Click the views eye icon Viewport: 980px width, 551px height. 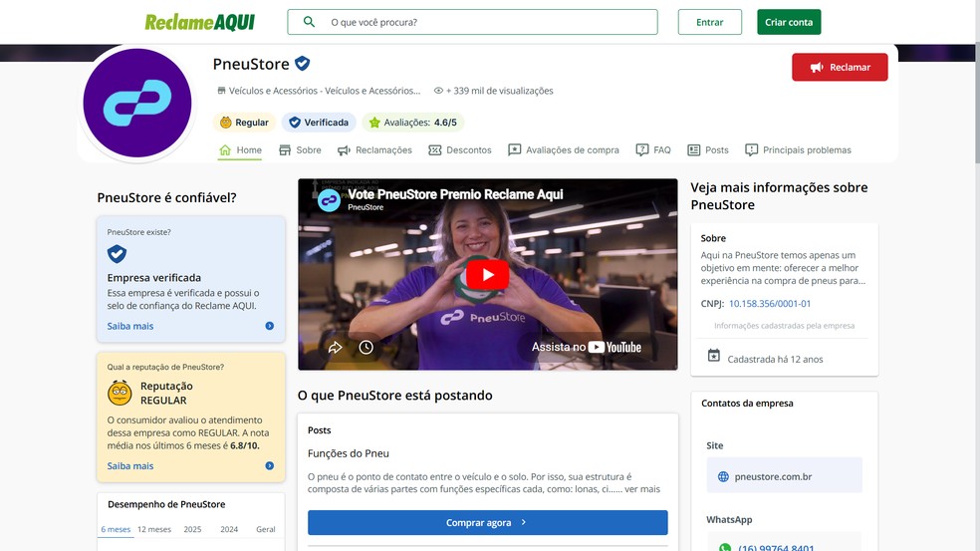click(438, 91)
